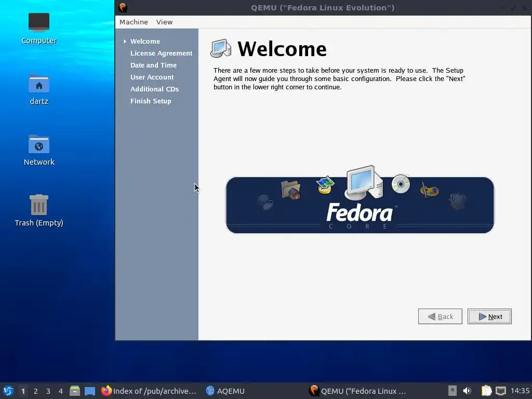Switch to workspace 3 in the pager

coord(48,391)
